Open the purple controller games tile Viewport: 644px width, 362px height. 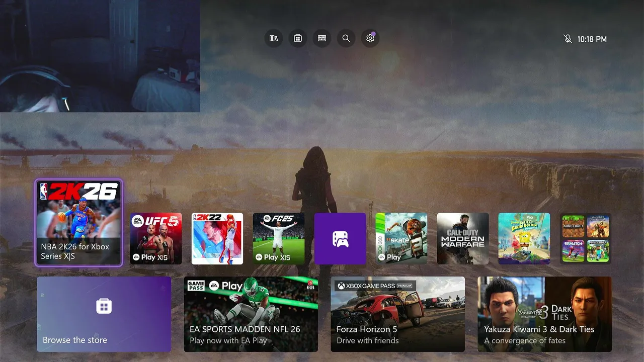[x=340, y=239]
